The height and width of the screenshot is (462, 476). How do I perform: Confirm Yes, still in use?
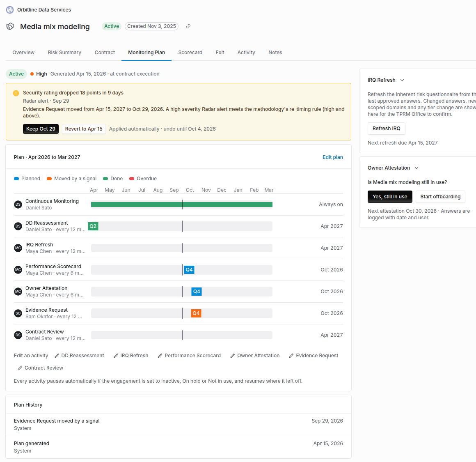tap(390, 197)
